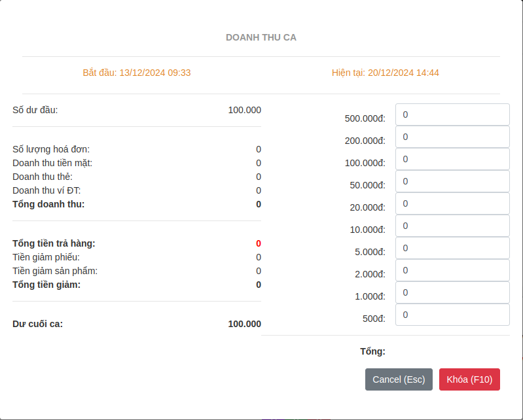Focus the 20.000đ denomination field
Image resolution: width=523 pixels, height=420 pixels.
point(452,203)
